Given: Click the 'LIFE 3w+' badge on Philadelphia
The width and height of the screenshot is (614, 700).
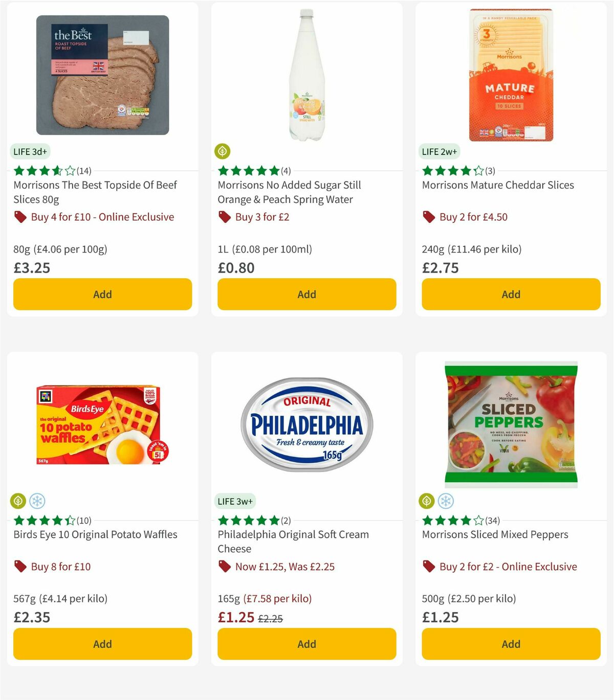Looking at the screenshot, I should pos(235,501).
